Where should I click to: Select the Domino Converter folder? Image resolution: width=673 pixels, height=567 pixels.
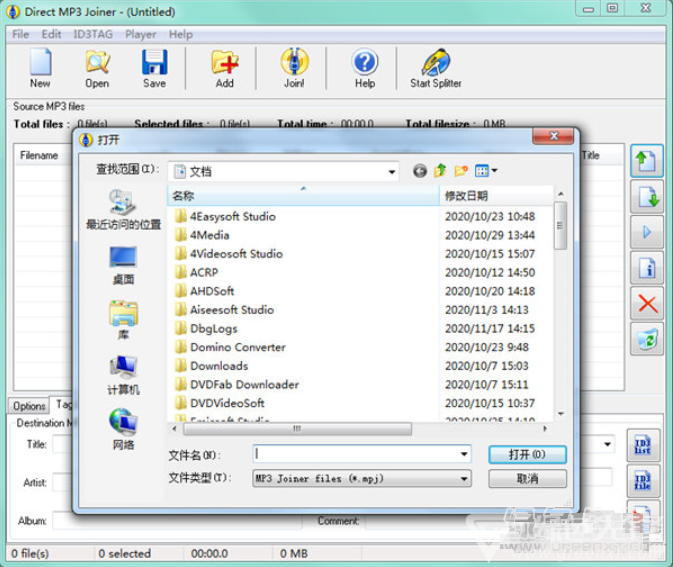pos(230,347)
